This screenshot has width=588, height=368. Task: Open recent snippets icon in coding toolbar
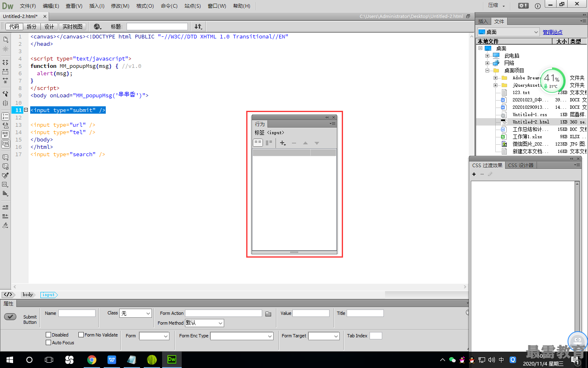5,184
